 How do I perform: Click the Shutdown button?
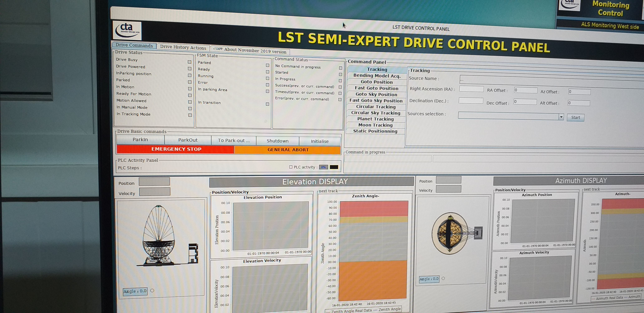pyautogui.click(x=278, y=141)
